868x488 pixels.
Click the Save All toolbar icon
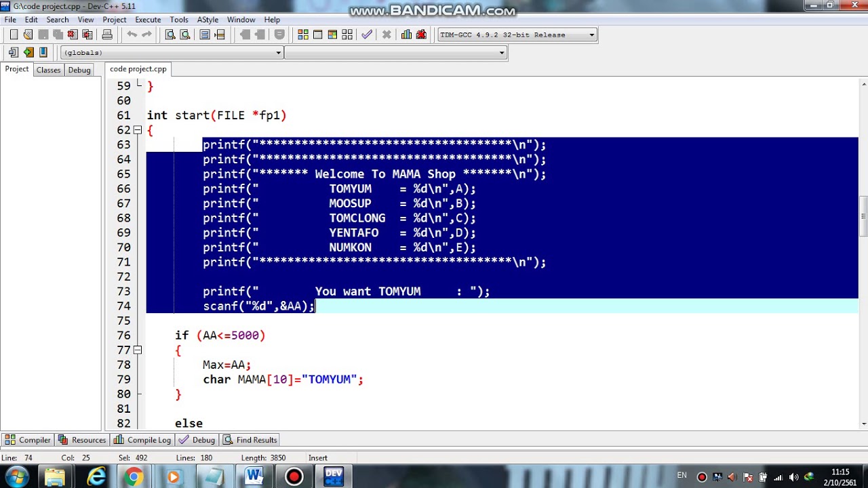click(58, 35)
